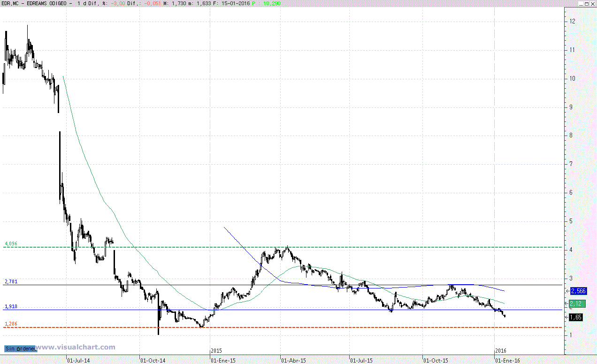Viewport: 597px width, 364px height.
Task: Click the 10 label on price axis
Action: tap(572, 78)
